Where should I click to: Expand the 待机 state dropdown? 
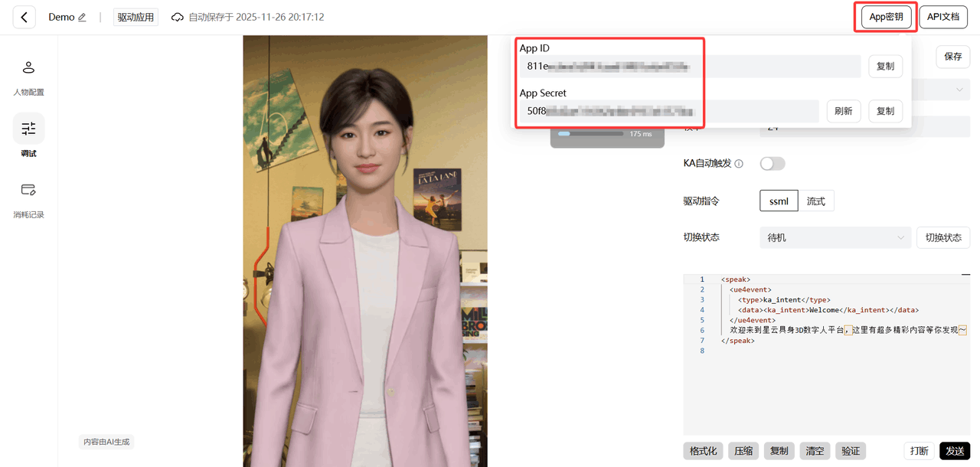point(835,237)
